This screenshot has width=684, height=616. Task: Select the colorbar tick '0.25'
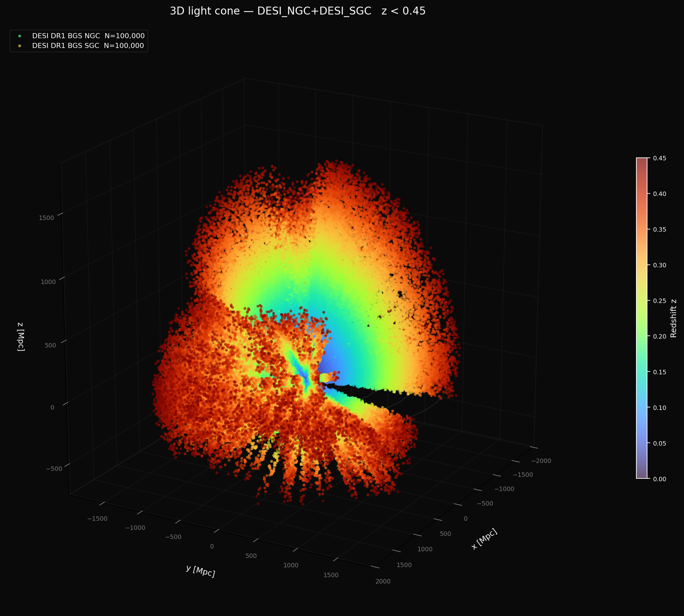coord(660,300)
